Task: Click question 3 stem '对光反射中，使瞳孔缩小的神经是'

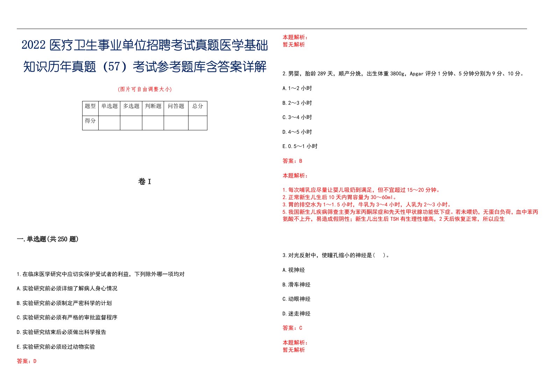Action: click(x=336, y=255)
